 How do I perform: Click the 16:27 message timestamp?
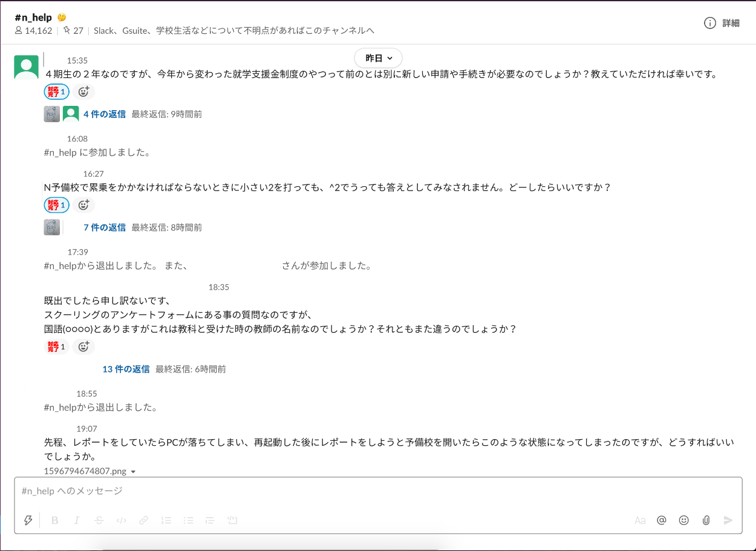pos(93,174)
